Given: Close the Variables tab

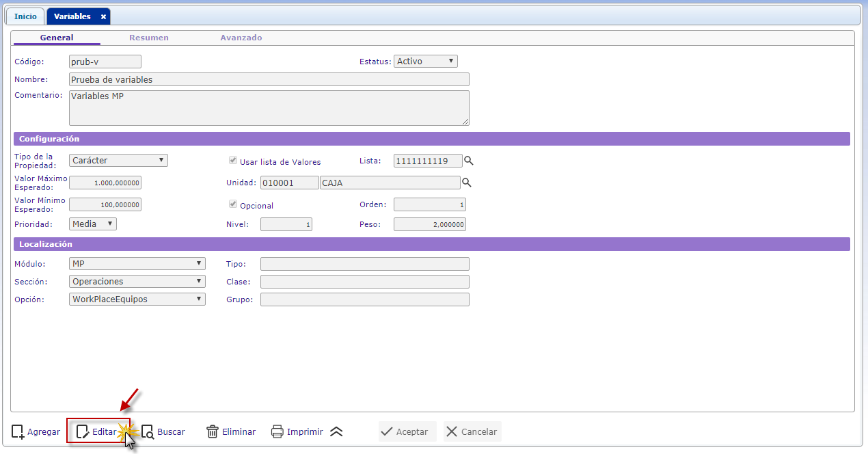Looking at the screenshot, I should tap(103, 17).
